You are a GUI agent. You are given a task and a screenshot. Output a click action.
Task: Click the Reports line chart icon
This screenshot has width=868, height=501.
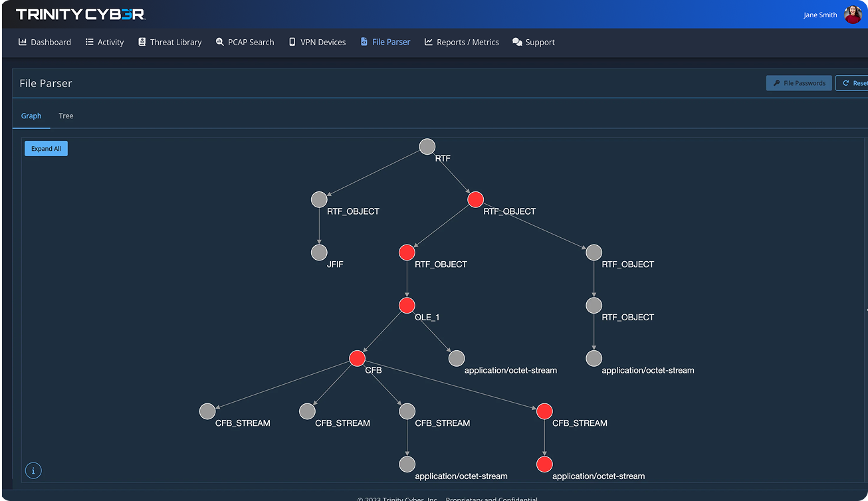click(x=429, y=42)
